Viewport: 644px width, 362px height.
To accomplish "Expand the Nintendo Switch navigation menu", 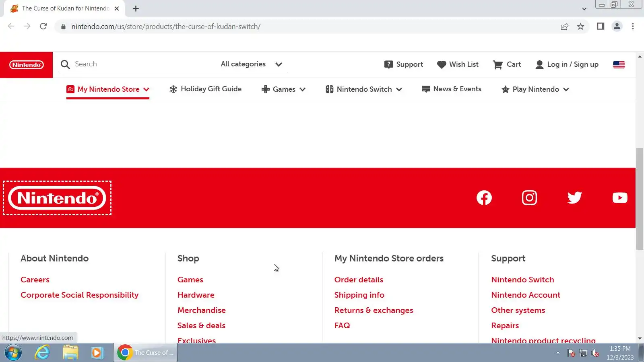I will pyautogui.click(x=364, y=89).
